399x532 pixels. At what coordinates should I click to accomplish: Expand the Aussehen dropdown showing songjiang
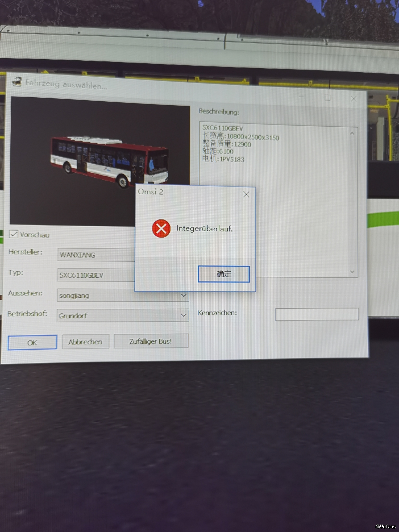click(123, 295)
